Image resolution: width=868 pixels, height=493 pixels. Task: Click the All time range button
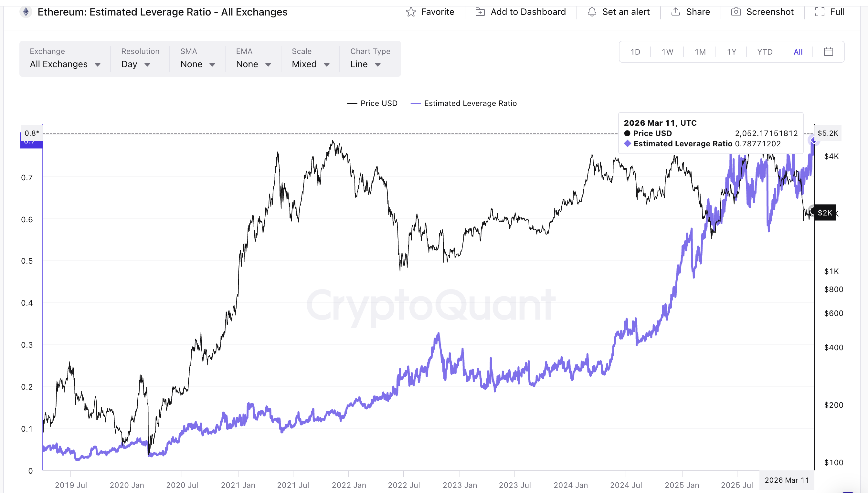point(798,51)
